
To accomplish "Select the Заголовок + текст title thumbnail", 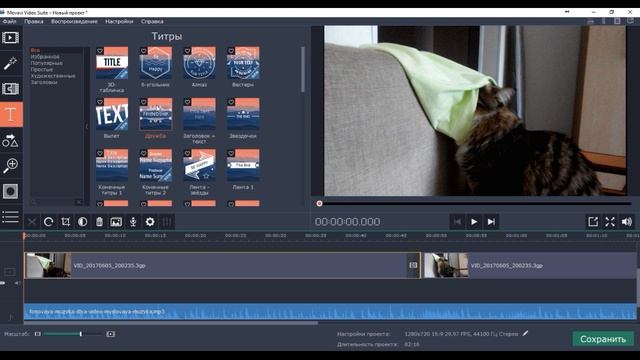I will coord(199,114).
